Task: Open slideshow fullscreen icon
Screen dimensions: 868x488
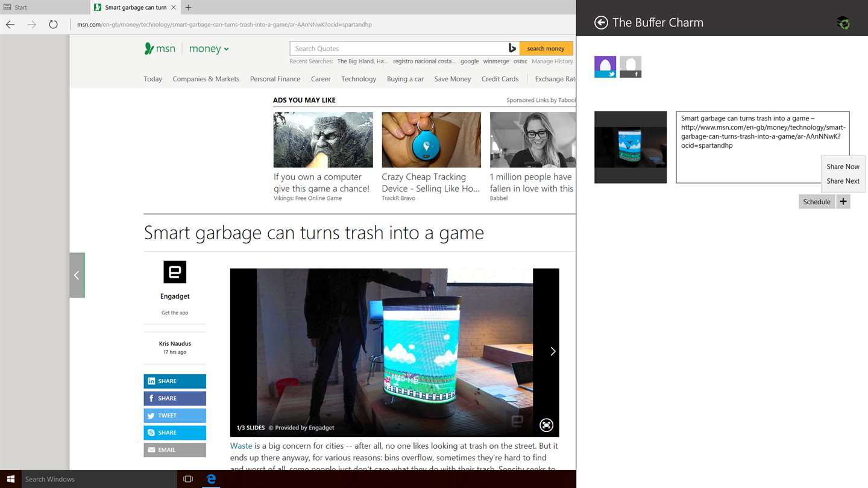Action: (x=546, y=425)
